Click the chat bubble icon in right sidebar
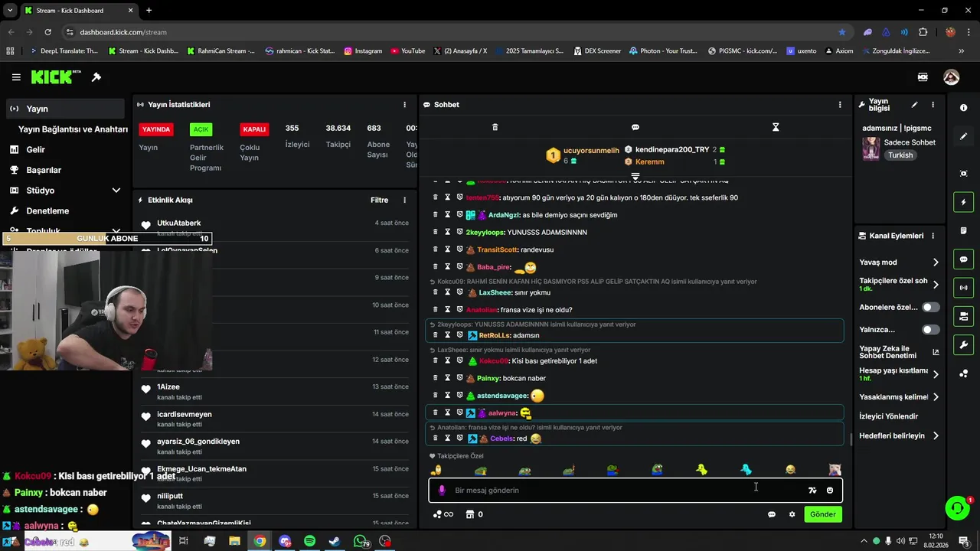This screenshot has height=551, width=980. click(x=964, y=259)
